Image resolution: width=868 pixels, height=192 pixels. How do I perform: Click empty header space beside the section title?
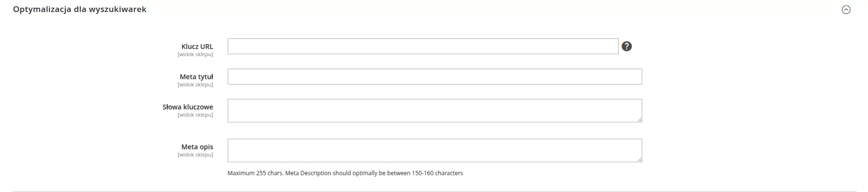(x=480, y=10)
